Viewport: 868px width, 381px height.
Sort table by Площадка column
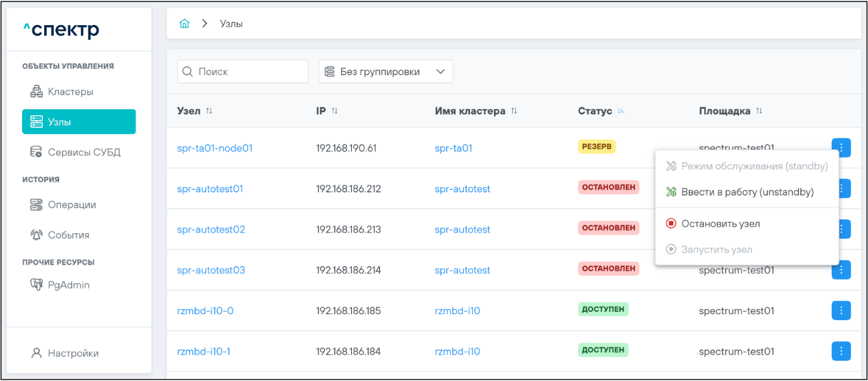point(759,111)
